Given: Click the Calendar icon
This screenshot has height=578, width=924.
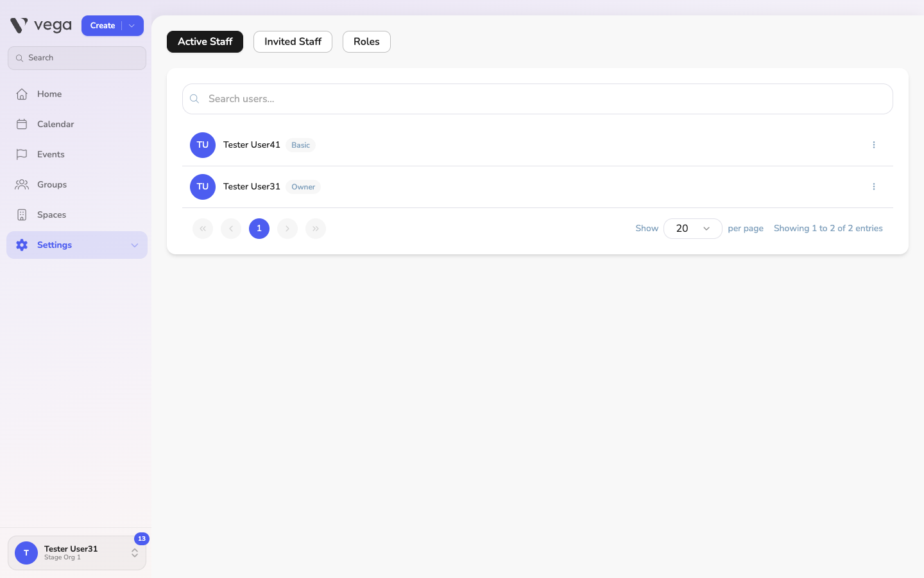Looking at the screenshot, I should tap(22, 125).
